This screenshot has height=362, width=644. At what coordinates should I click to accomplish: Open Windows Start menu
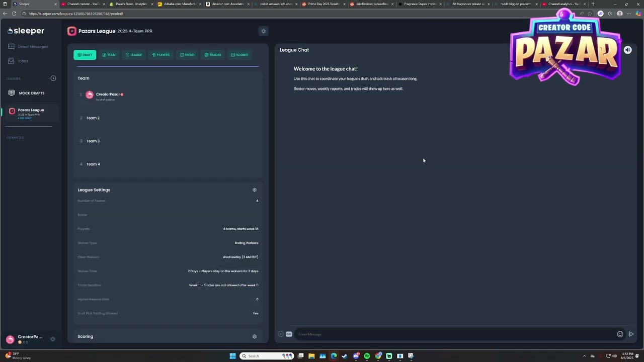(x=232, y=356)
